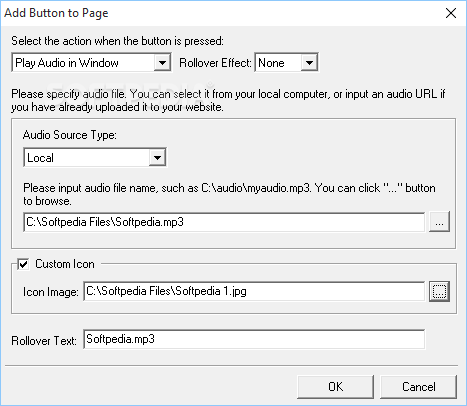Open the Audio Source Type "Local" dropdown
Viewport: 467px width, 406px height.
point(95,157)
